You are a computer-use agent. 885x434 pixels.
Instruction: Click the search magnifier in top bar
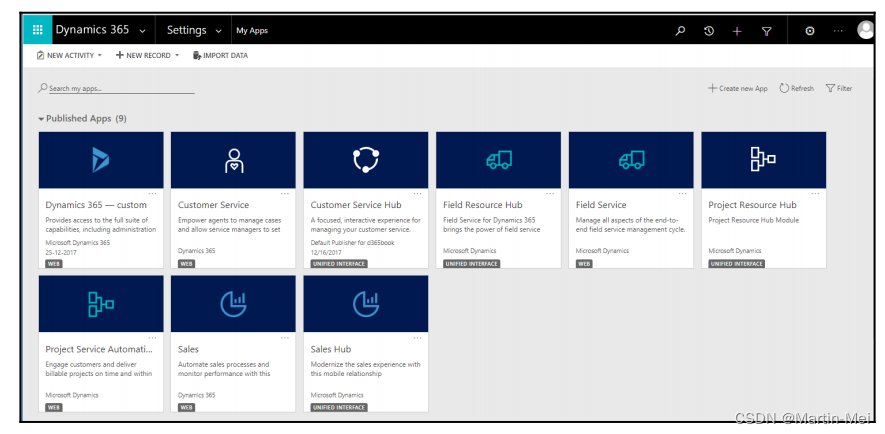pyautogui.click(x=680, y=31)
